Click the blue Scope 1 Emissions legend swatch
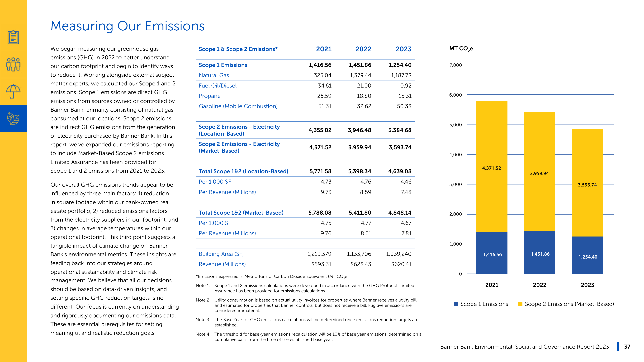 (456, 304)
